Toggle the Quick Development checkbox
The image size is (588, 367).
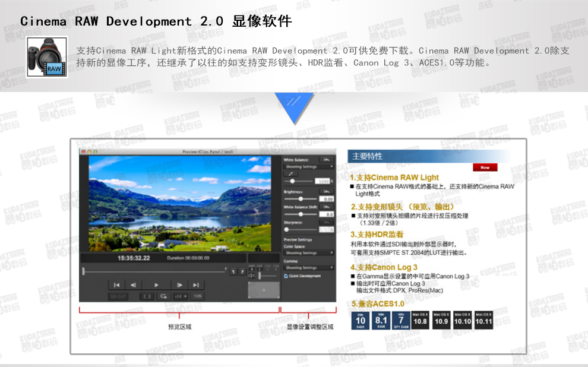click(286, 276)
